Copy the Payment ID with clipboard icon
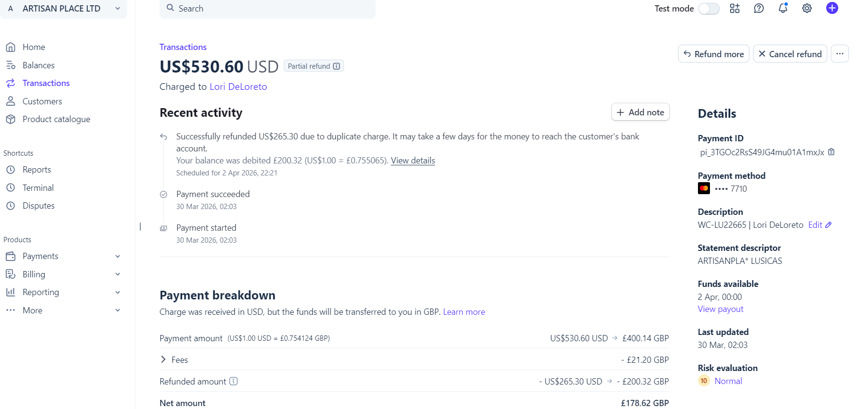The width and height of the screenshot is (868, 409). coord(831,152)
